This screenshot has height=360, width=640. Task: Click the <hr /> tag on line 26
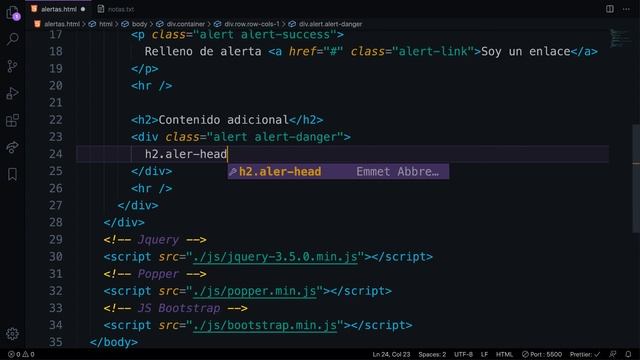(151, 188)
